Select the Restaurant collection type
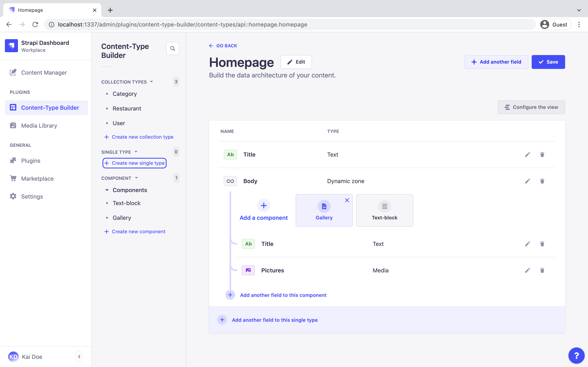588x367 pixels. 127,108
